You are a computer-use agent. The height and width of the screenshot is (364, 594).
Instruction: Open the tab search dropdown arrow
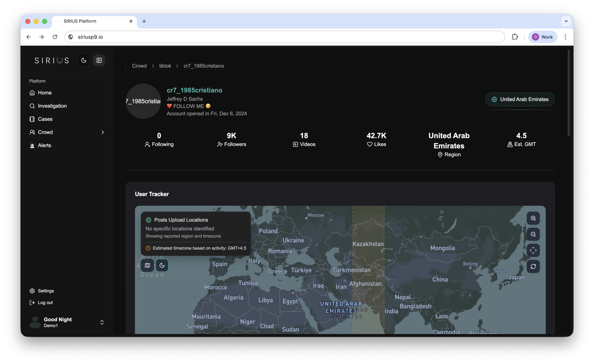pos(566,21)
